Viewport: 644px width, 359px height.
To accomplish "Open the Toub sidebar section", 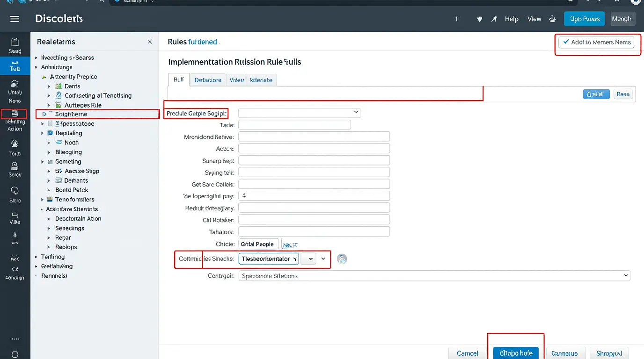I will click(x=15, y=148).
